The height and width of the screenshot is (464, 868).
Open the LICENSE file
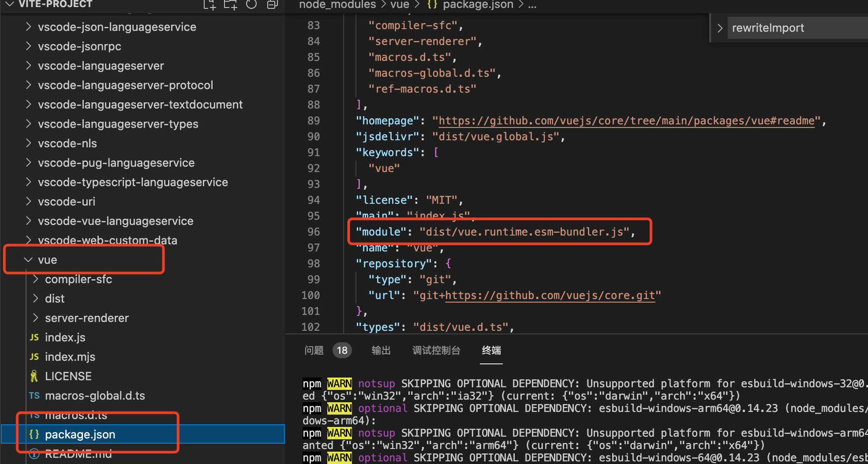[68, 376]
